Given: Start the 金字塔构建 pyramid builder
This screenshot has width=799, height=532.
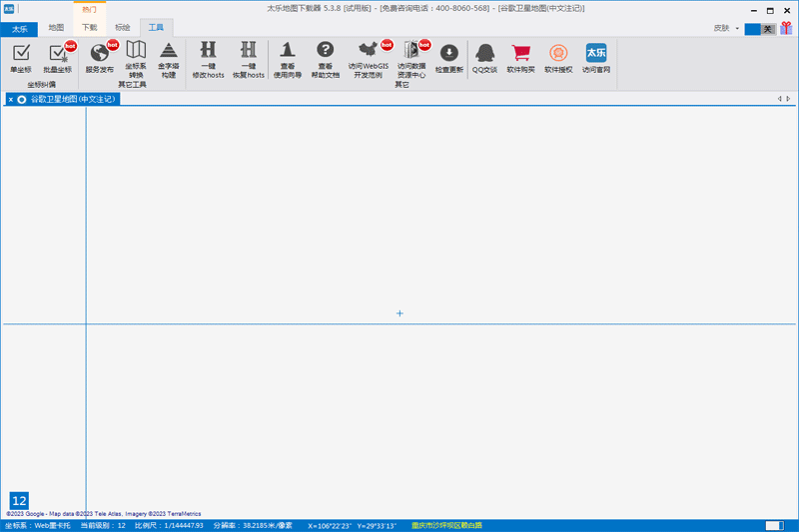Looking at the screenshot, I should point(168,60).
